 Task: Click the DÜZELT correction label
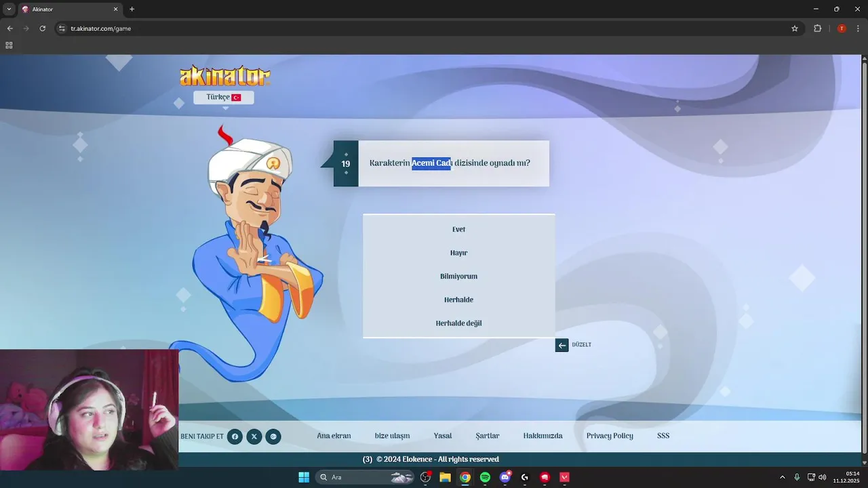click(x=582, y=345)
